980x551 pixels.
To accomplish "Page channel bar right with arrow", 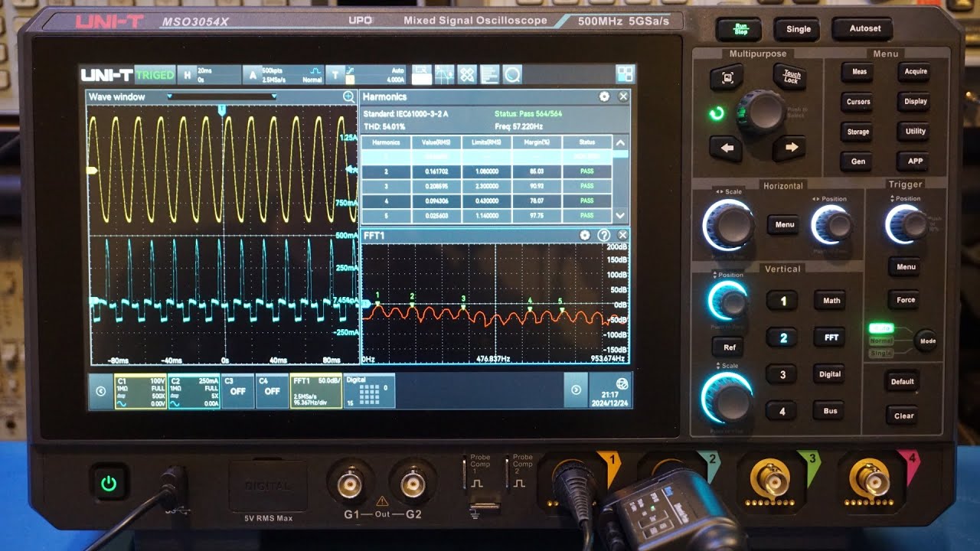I will pyautogui.click(x=576, y=390).
